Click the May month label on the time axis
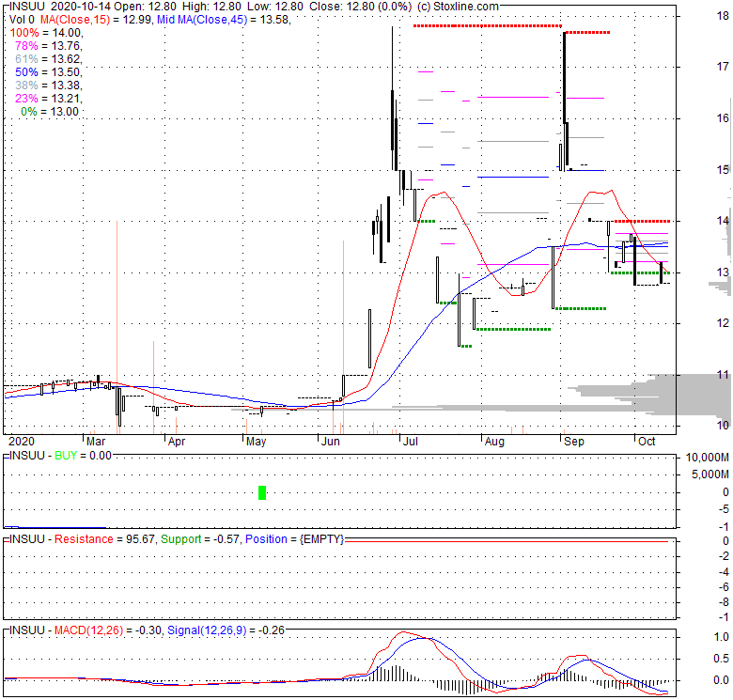Image resolution: width=733 pixels, height=700 pixels. pos(257,441)
